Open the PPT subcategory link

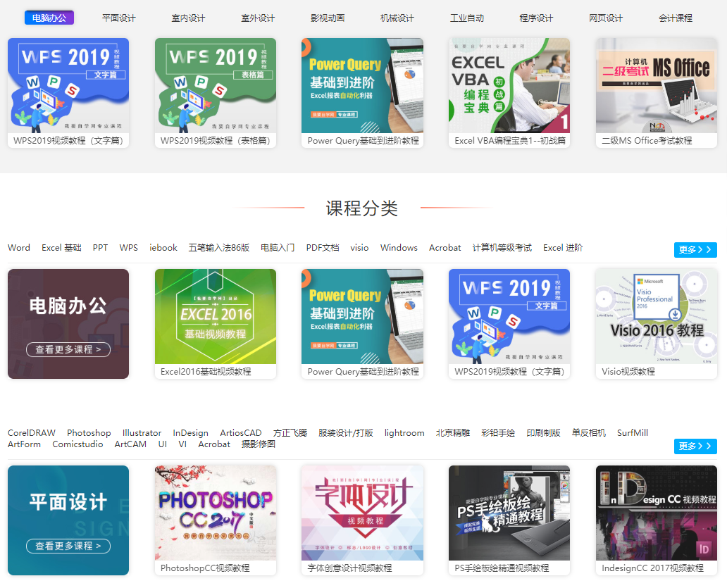click(x=100, y=247)
